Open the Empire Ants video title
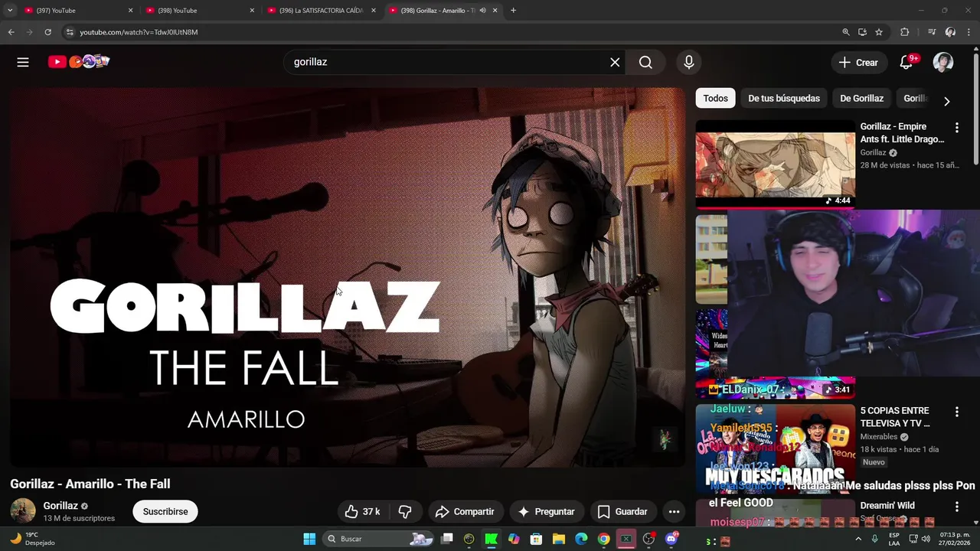 [x=902, y=132]
